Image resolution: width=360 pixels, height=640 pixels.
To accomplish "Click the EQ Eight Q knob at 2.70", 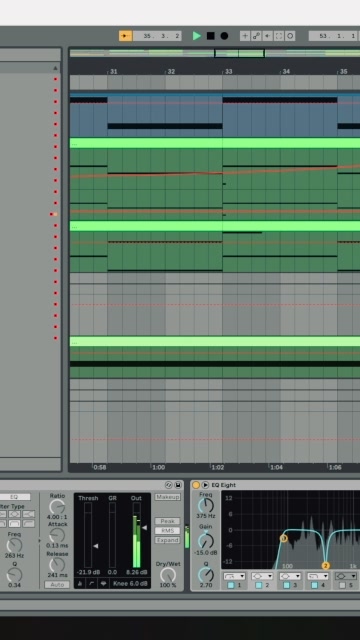I will (206, 575).
